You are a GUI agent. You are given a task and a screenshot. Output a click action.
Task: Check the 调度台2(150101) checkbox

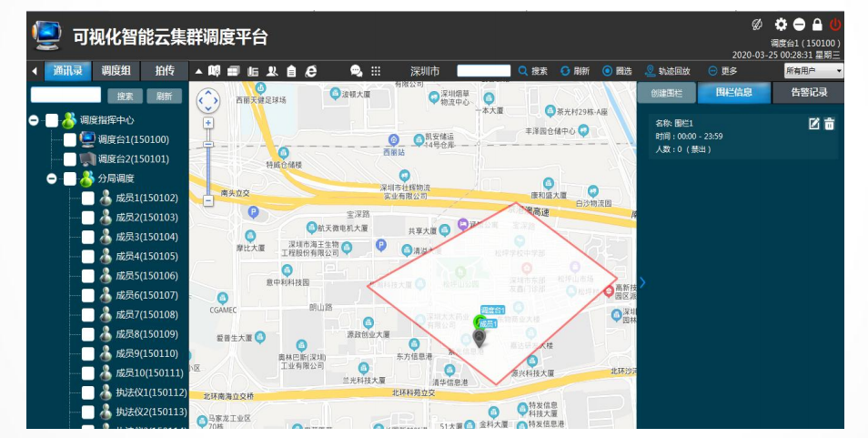pyautogui.click(x=70, y=159)
